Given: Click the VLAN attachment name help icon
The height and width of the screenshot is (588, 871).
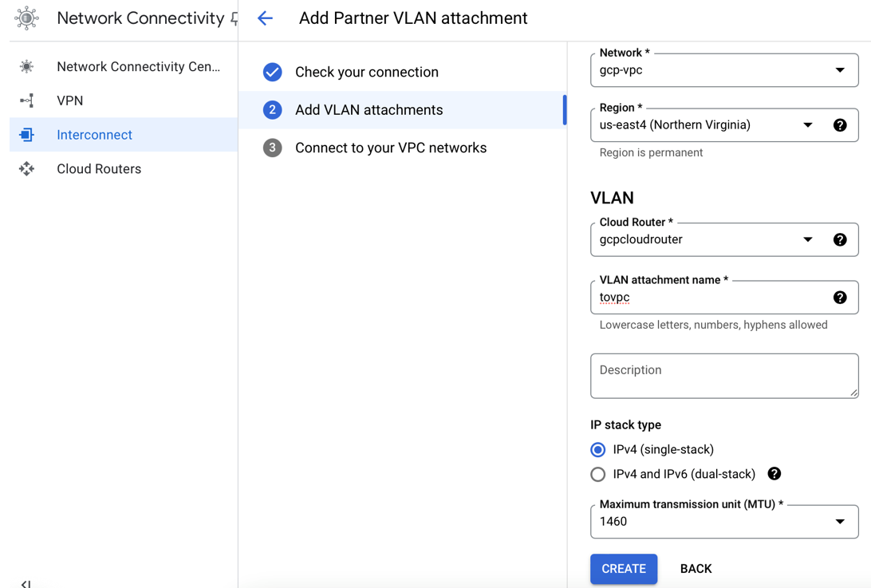Looking at the screenshot, I should (840, 298).
